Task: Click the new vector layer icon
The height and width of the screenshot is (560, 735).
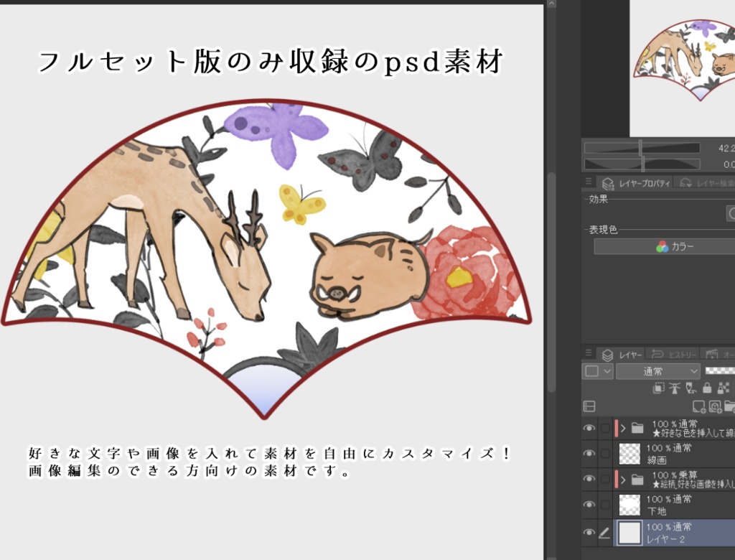Action: coord(716,406)
